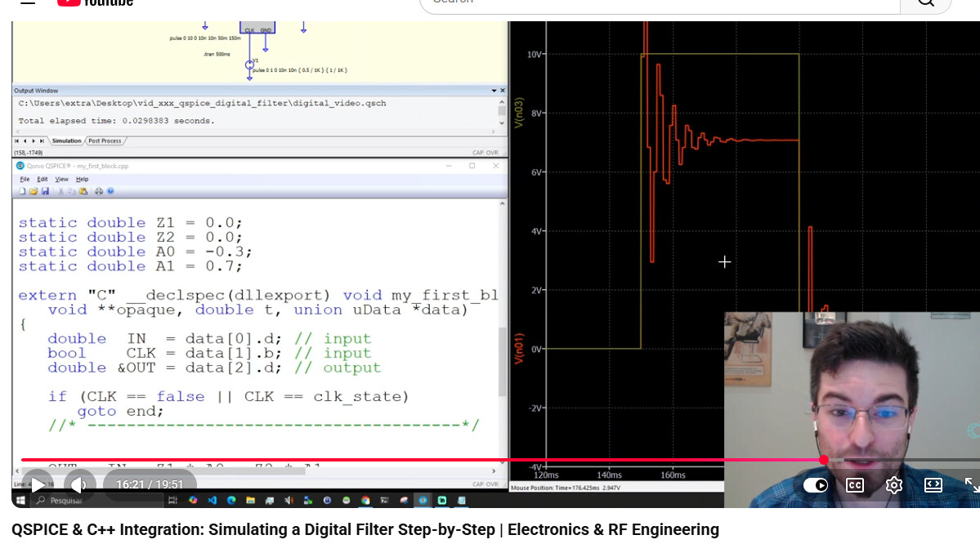Switch to theater mode
Image resolution: width=980 pixels, height=544 pixels.
[x=933, y=485]
